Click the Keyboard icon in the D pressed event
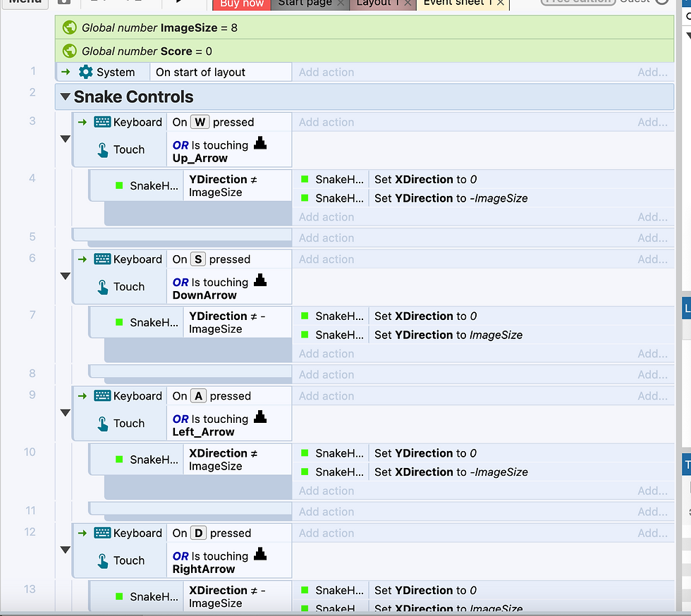 (x=102, y=533)
